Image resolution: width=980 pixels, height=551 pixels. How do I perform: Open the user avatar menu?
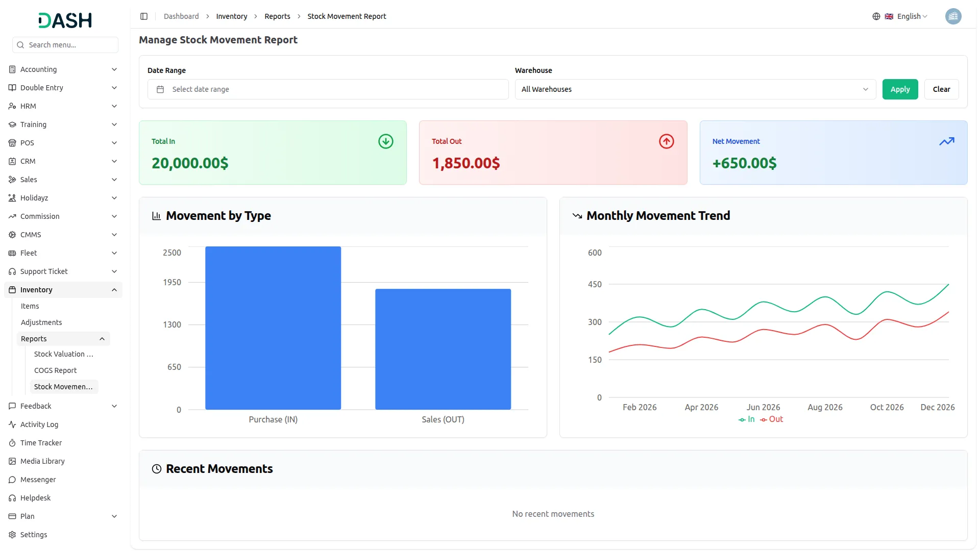point(952,16)
